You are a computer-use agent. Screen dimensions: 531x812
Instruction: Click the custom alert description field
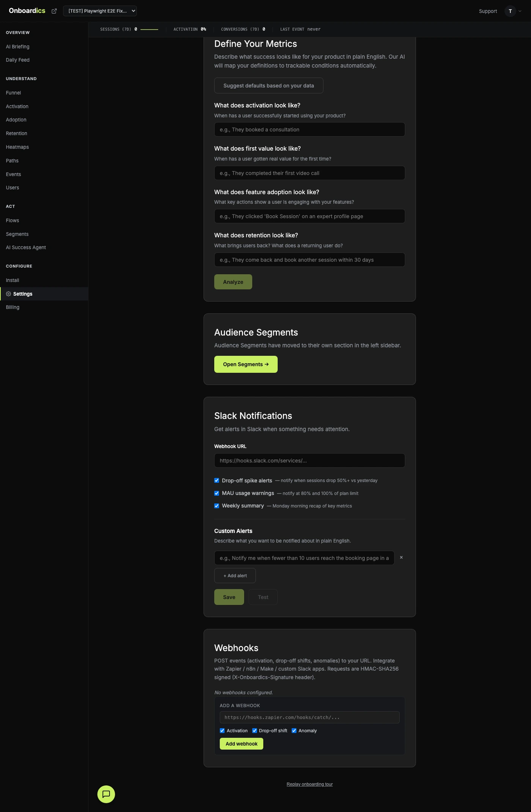click(x=304, y=558)
